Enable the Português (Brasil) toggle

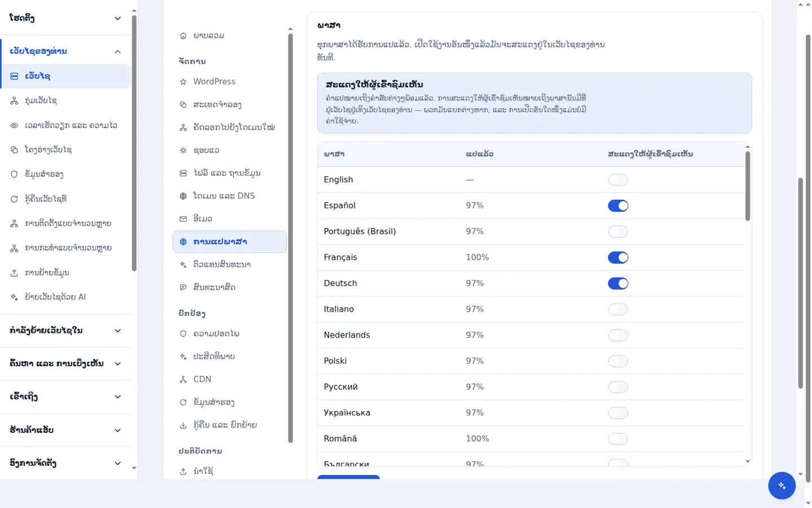(x=618, y=232)
